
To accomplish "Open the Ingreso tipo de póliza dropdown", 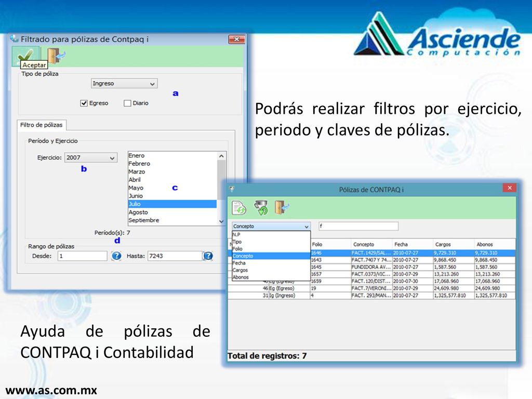I will tap(124, 84).
